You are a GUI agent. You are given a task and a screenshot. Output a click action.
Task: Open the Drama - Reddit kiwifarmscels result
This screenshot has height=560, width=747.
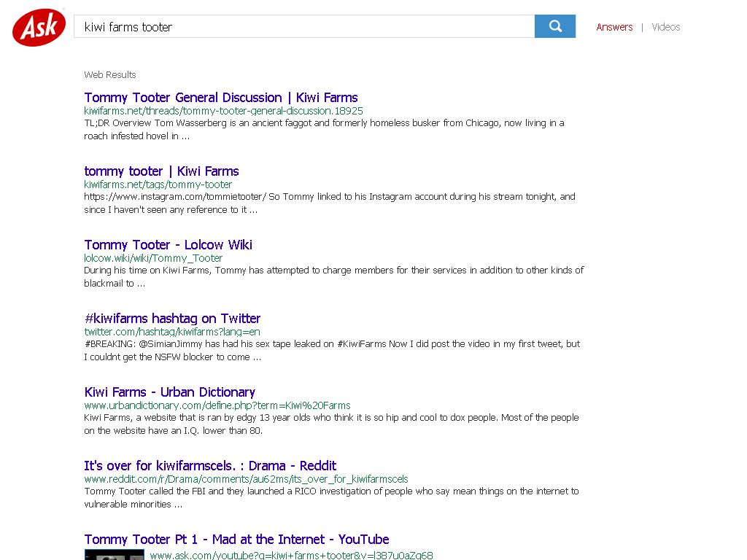[210, 466]
